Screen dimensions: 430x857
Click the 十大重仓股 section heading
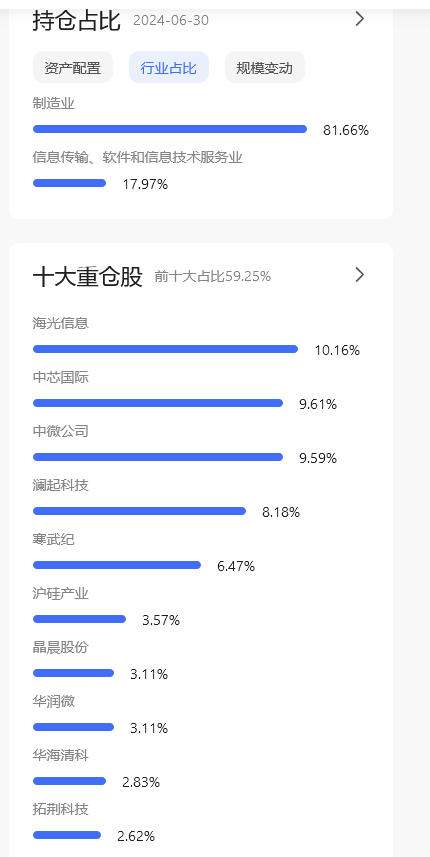(x=87, y=277)
